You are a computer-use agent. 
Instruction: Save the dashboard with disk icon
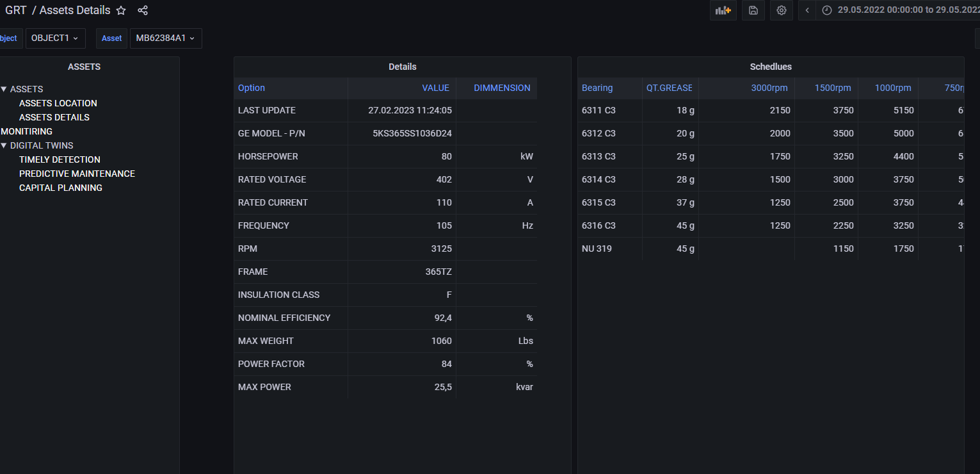[753, 10]
